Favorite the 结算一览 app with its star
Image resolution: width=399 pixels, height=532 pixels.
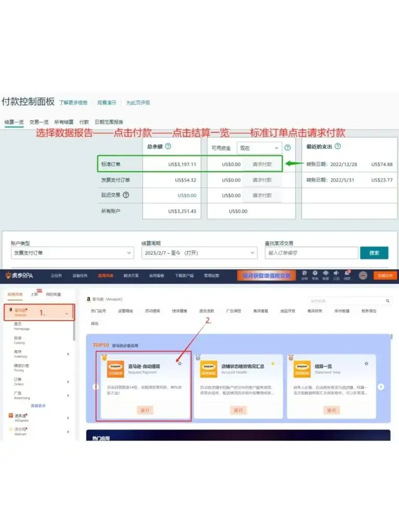(366, 364)
